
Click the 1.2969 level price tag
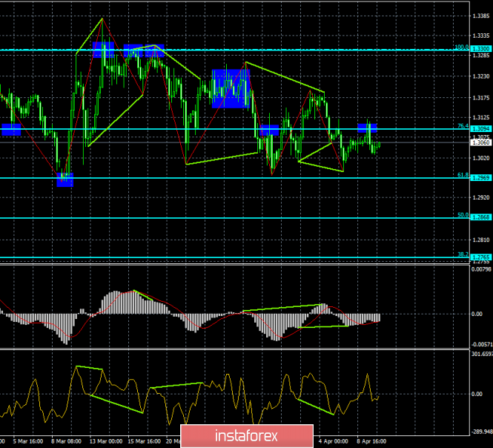point(480,178)
